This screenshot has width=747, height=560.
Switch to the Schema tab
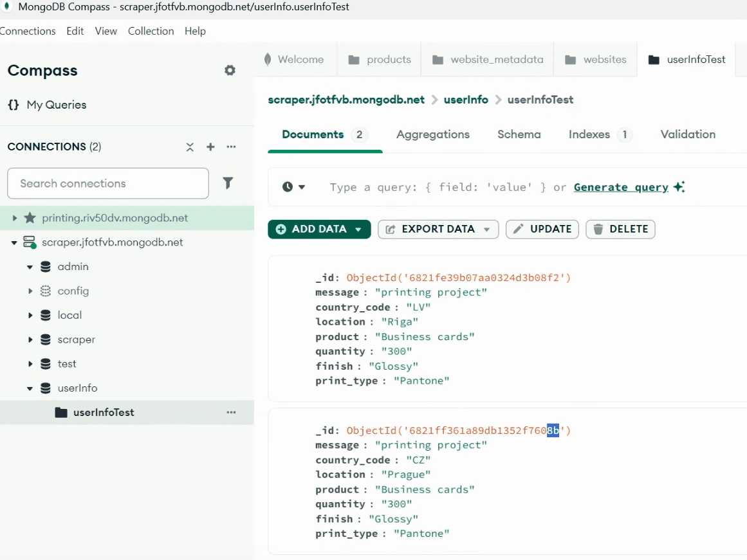tap(519, 134)
